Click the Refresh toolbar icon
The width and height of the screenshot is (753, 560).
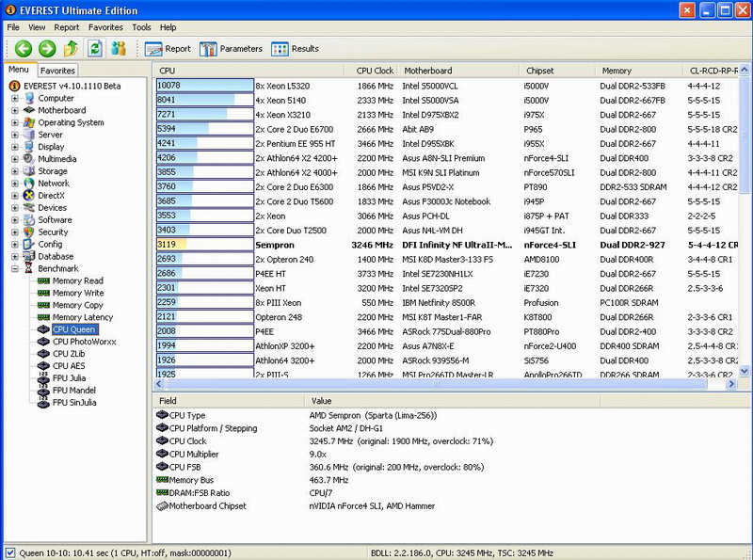tap(95, 49)
